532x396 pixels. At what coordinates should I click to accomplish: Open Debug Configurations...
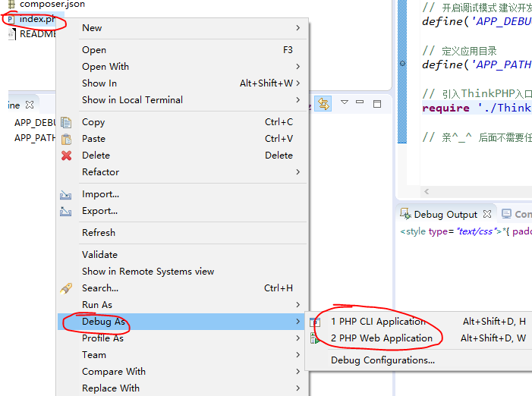(420, 360)
